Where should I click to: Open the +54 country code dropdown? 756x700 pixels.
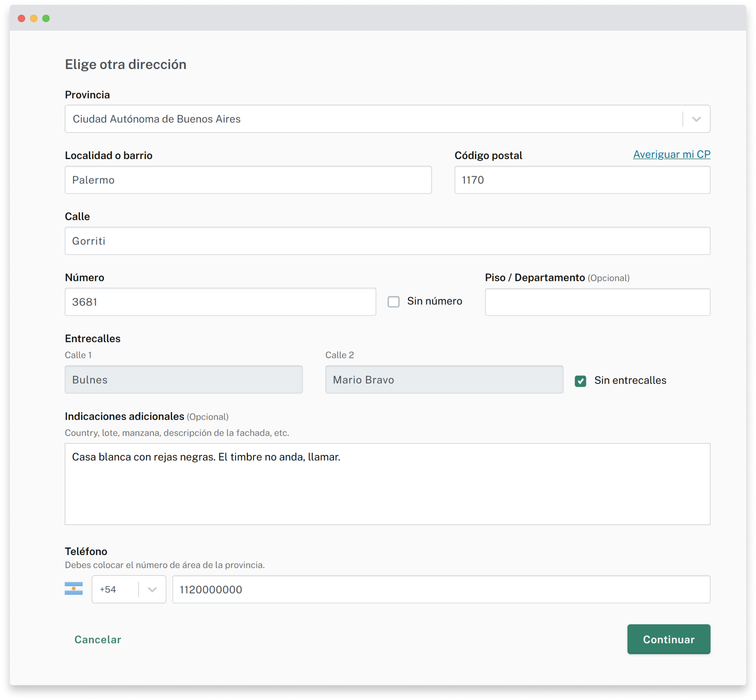pos(129,589)
